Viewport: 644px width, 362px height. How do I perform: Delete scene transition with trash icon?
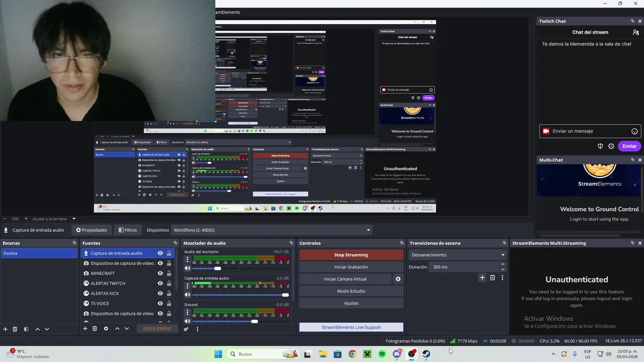coord(493,278)
